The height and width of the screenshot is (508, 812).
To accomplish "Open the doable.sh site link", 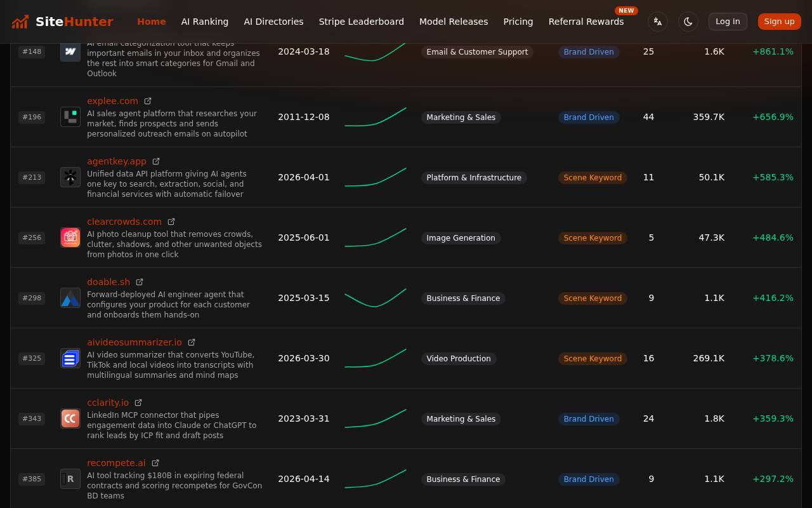I will coord(108,282).
